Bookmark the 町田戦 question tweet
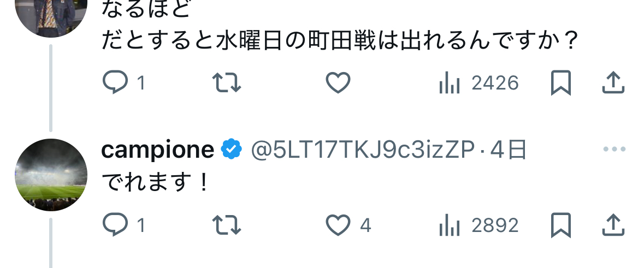 coord(561,84)
